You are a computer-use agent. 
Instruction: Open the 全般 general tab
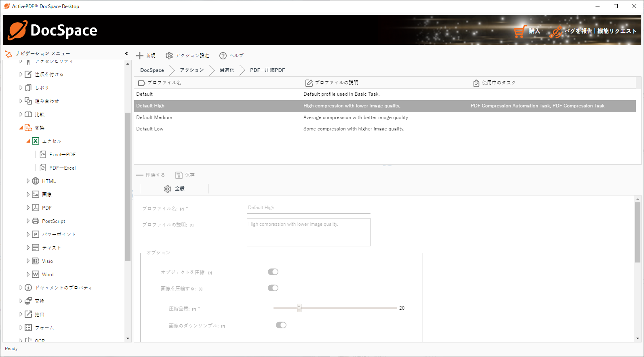pos(174,189)
